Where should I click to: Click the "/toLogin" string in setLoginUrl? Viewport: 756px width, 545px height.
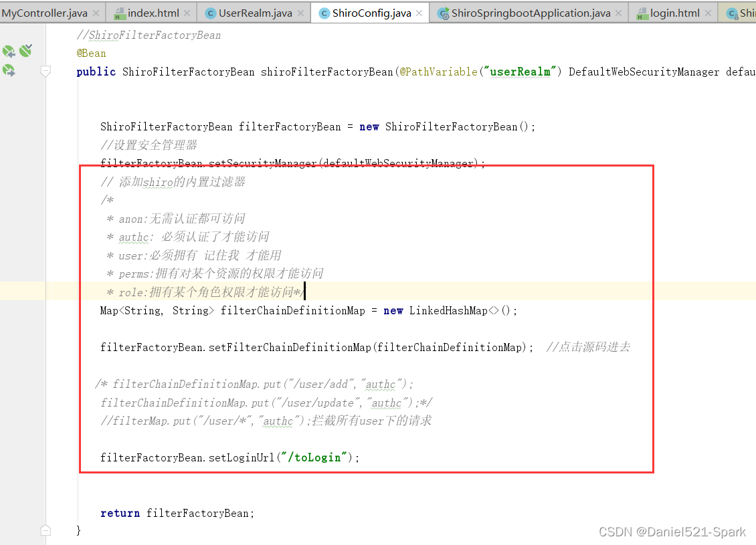pos(314,457)
